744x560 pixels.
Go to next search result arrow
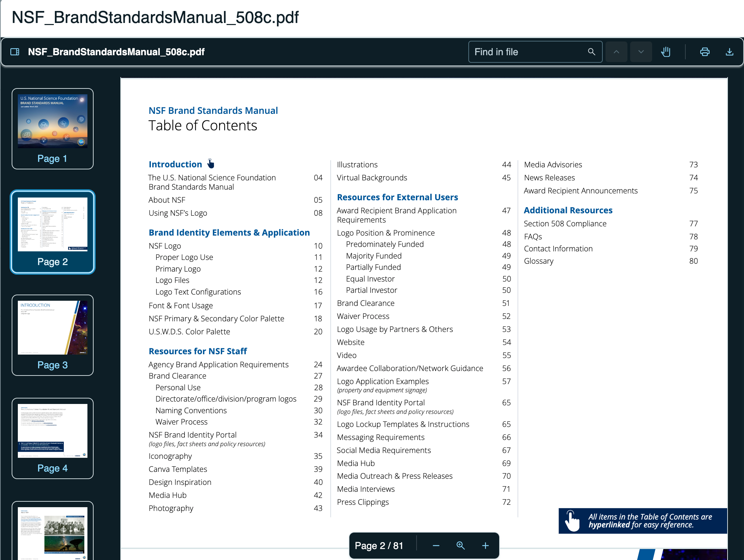(x=641, y=52)
